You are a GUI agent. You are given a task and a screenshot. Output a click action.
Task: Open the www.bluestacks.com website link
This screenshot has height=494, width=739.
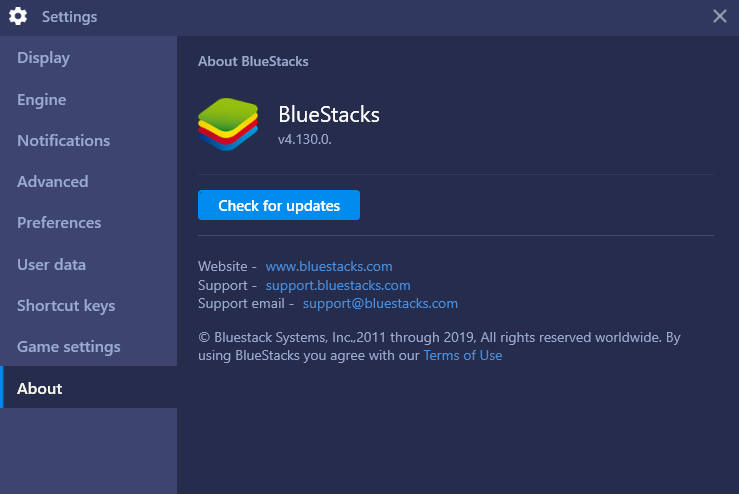click(x=329, y=266)
